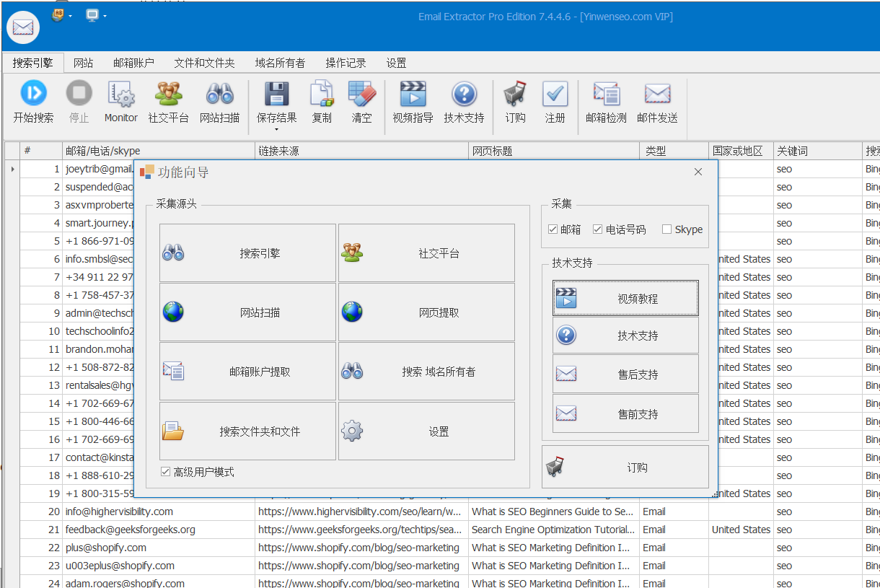
Task: Click the 网站扫描 binoculars toolbar icon
Action: (219, 94)
